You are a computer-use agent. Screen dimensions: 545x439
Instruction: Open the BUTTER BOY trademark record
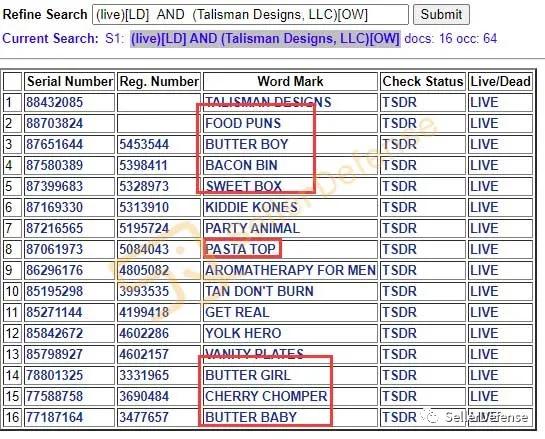(x=247, y=144)
